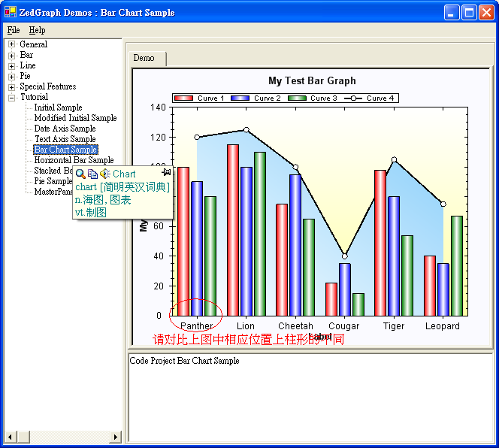Viewport: 499px width, 448px height.
Task: Switch to the Demo tab
Action: (x=144, y=58)
